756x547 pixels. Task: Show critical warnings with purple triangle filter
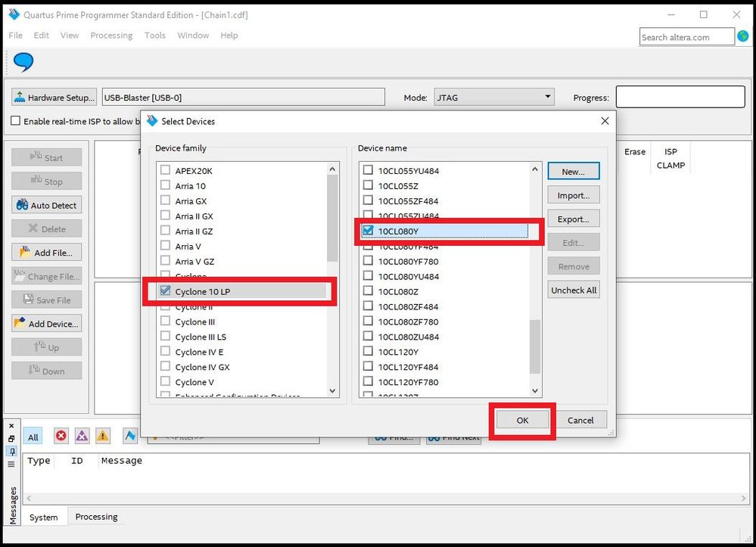82,436
